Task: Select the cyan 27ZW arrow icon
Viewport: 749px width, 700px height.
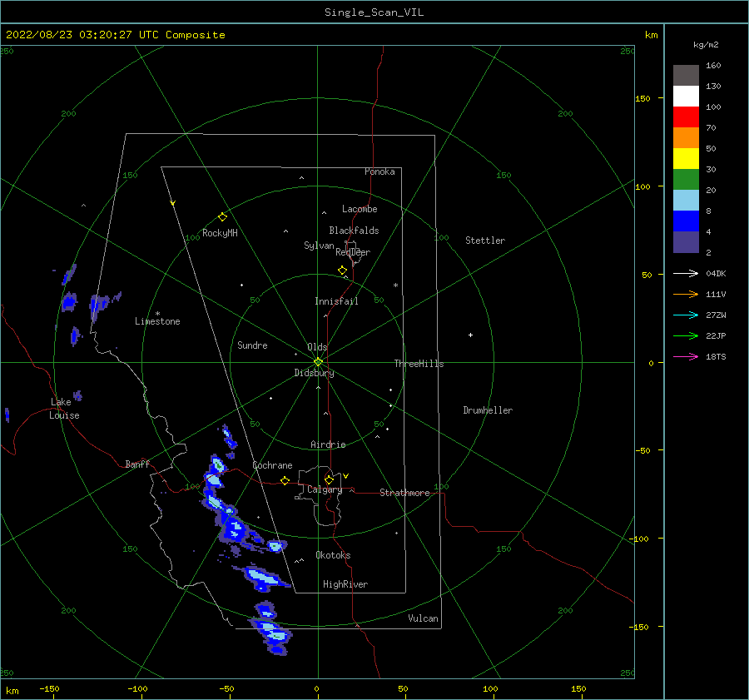Action: pos(686,315)
